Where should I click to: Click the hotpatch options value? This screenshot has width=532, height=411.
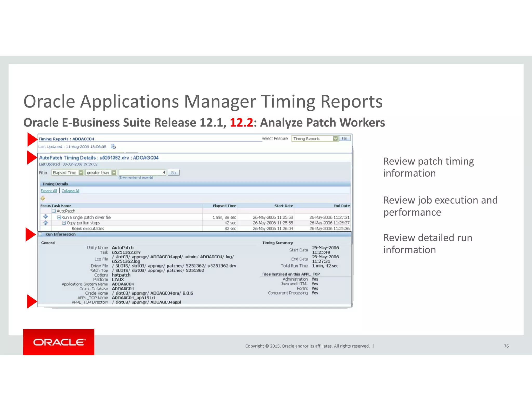point(121,275)
